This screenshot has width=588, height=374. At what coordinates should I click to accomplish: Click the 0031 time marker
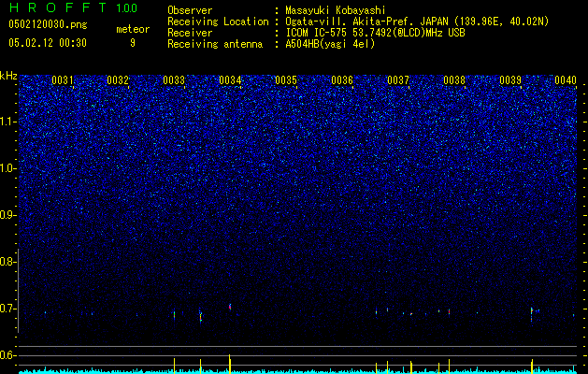63,80
